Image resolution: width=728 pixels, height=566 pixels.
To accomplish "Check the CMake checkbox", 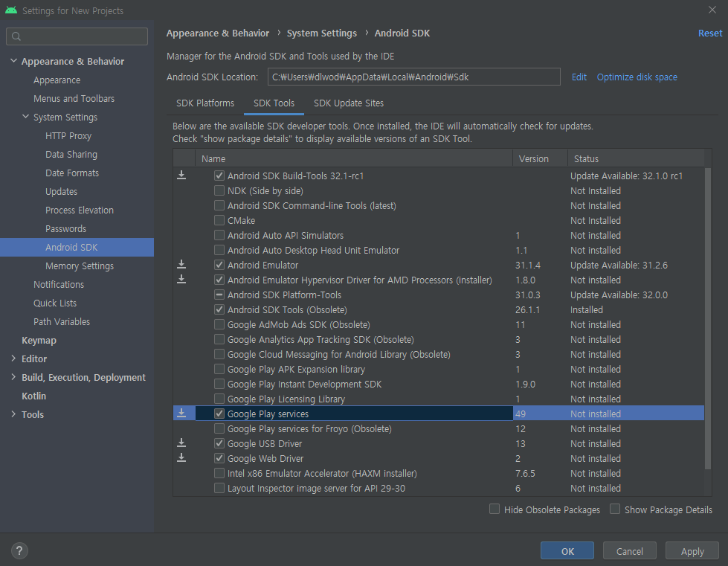I will (219, 220).
